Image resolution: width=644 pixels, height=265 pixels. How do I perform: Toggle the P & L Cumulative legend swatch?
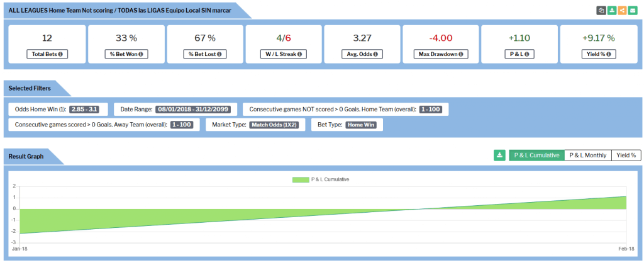(301, 179)
